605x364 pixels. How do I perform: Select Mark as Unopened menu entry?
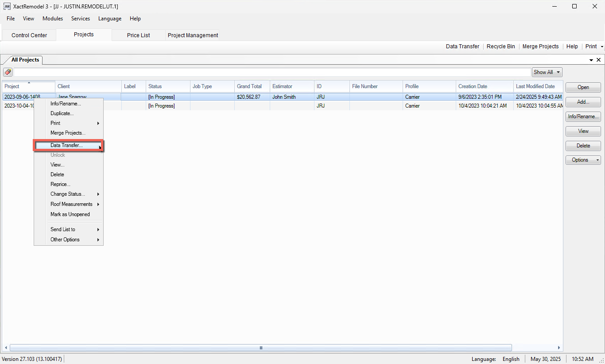pos(69,214)
